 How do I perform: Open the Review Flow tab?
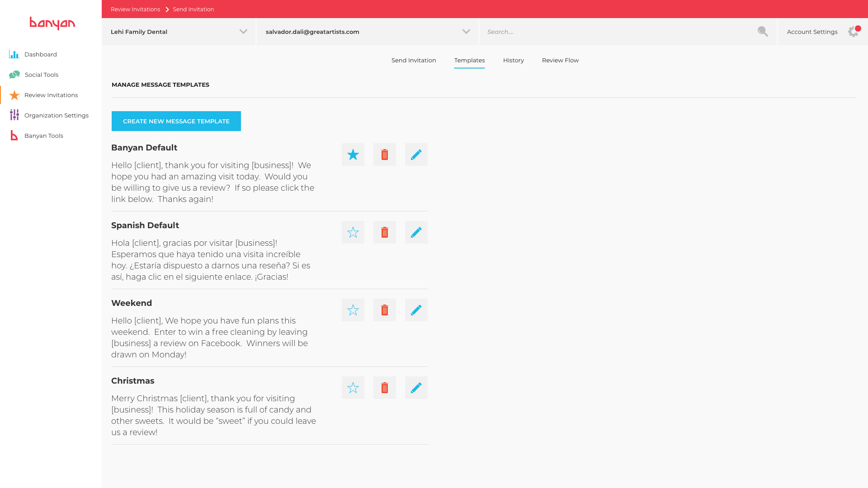[x=560, y=61]
